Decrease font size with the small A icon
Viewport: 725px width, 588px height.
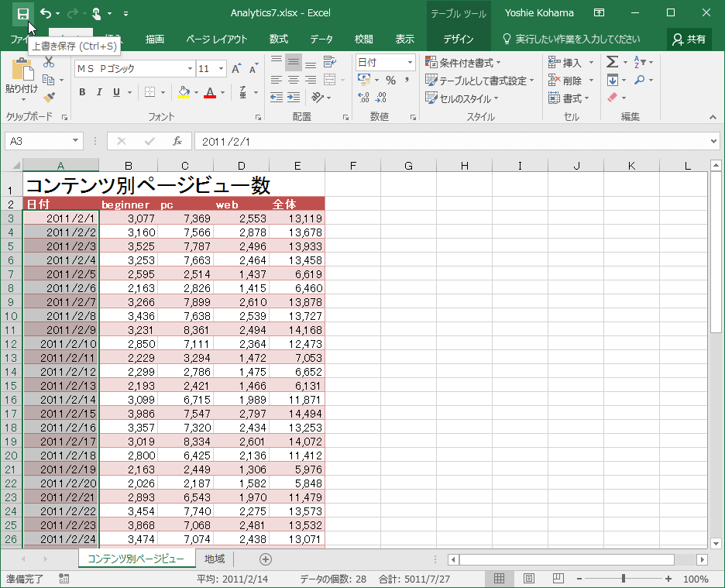click(x=253, y=69)
